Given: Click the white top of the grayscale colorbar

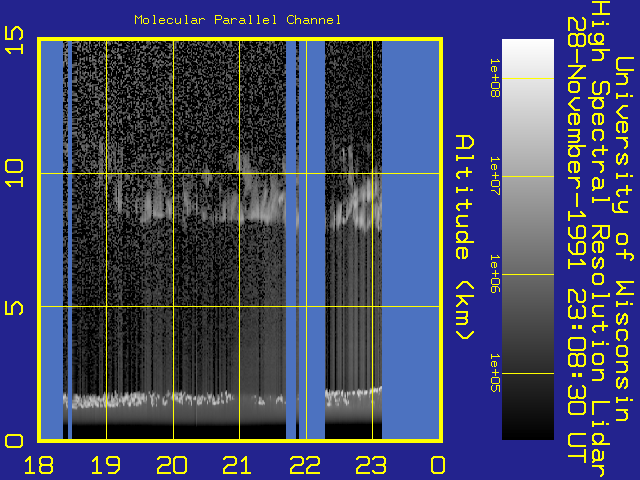Looking at the screenshot, I should click(x=528, y=47).
